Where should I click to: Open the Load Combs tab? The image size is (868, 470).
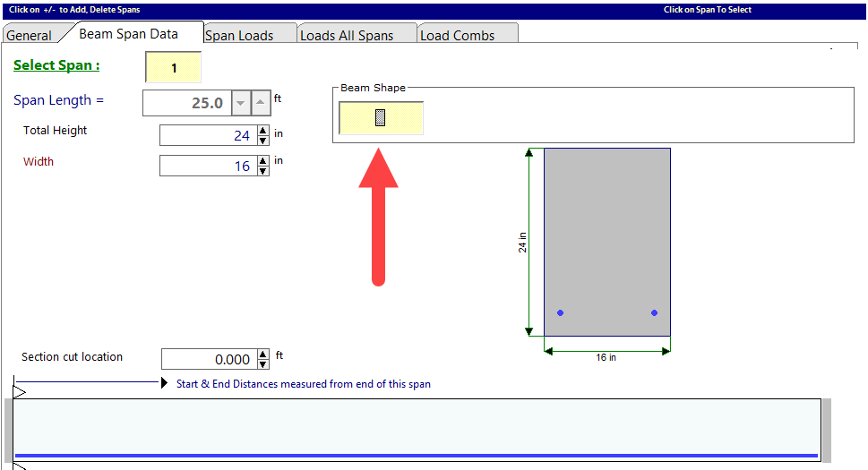point(457,36)
